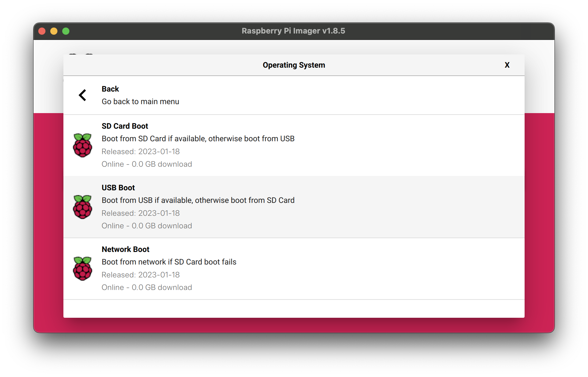Click the yellow macOS minimize window button
This screenshot has width=588, height=377.
(54, 31)
